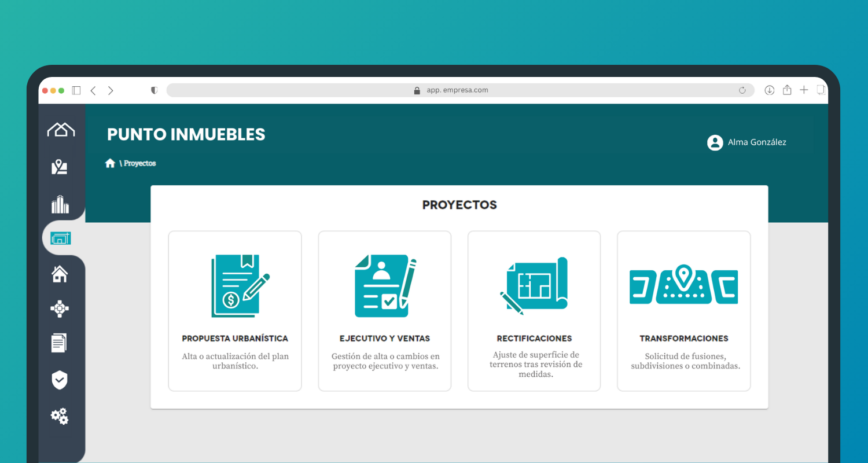This screenshot has height=463, width=868.
Task: Open the Propuesta Urbanística card
Action: (235, 311)
